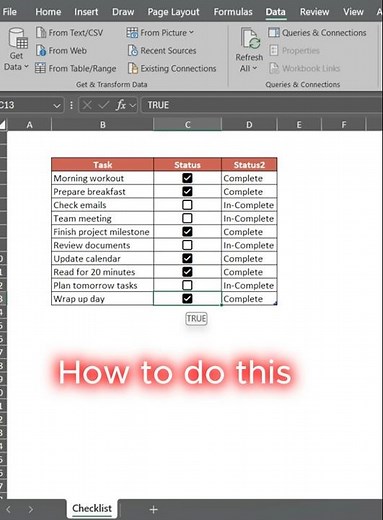This screenshot has height=520, width=383.
Task: Switch to the Formulas tab
Action: (233, 12)
